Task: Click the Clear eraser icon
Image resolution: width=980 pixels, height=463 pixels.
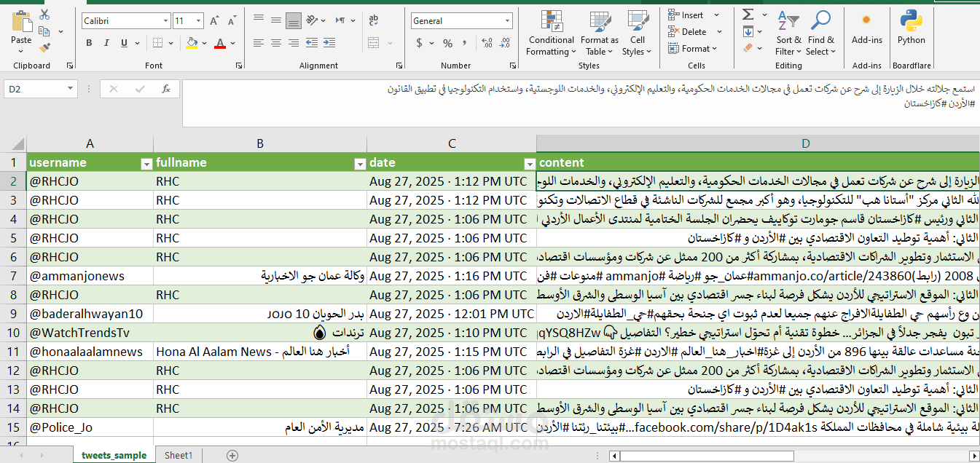Action: click(748, 48)
